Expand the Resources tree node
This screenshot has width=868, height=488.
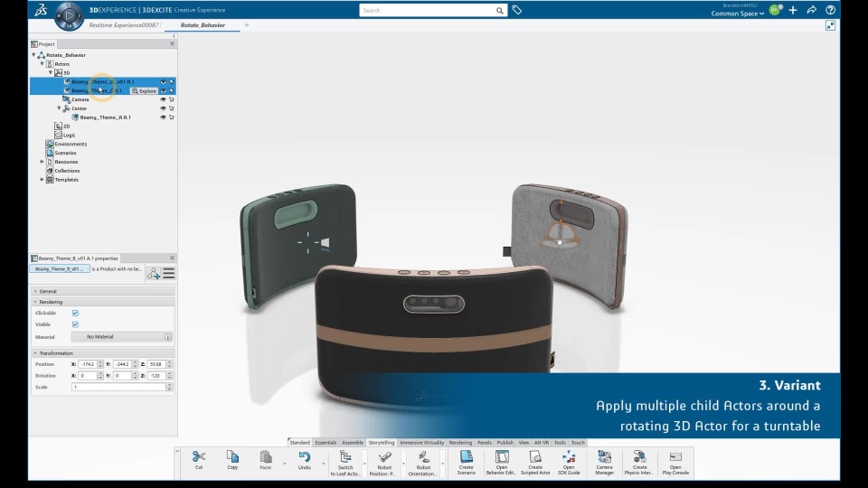(x=42, y=162)
